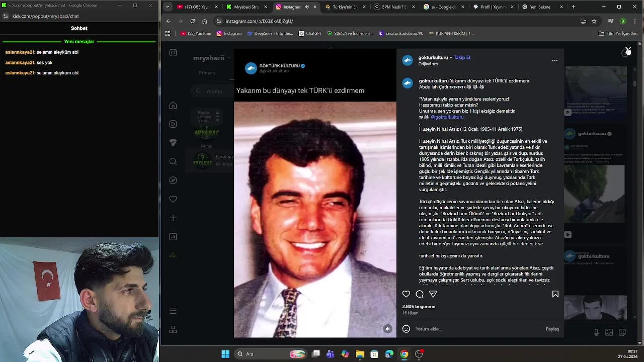The height and width of the screenshot is (362, 644).
Task: Switch to the BPM Nedir browser tab
Action: [394, 7]
